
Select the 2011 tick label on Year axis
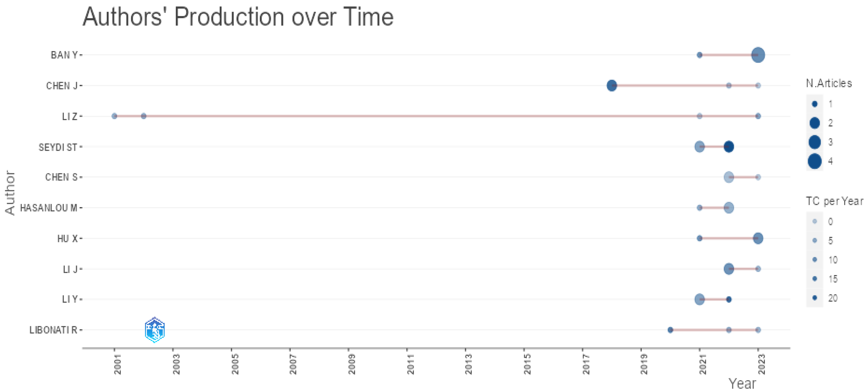click(410, 364)
